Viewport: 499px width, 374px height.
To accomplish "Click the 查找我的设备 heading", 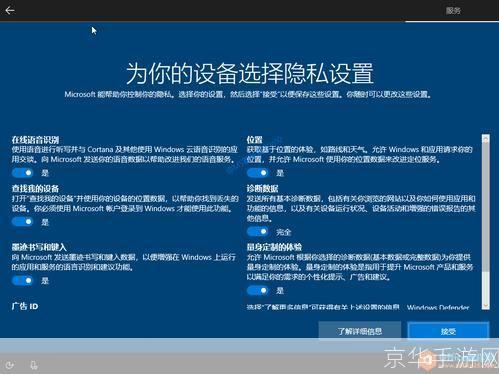I will coord(35,189).
